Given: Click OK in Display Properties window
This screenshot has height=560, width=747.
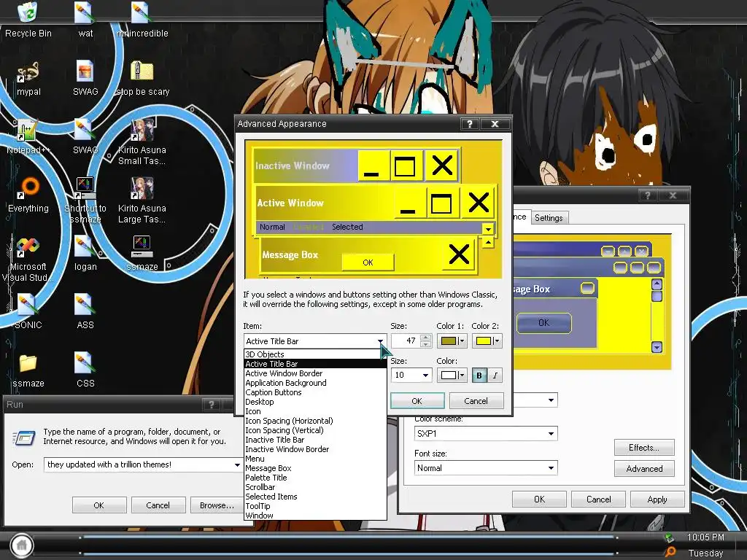Looking at the screenshot, I should pos(539,499).
